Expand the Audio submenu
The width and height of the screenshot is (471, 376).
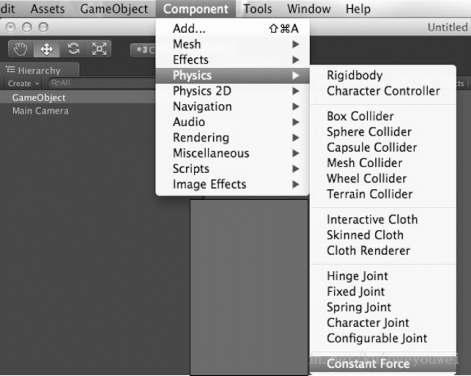233,122
